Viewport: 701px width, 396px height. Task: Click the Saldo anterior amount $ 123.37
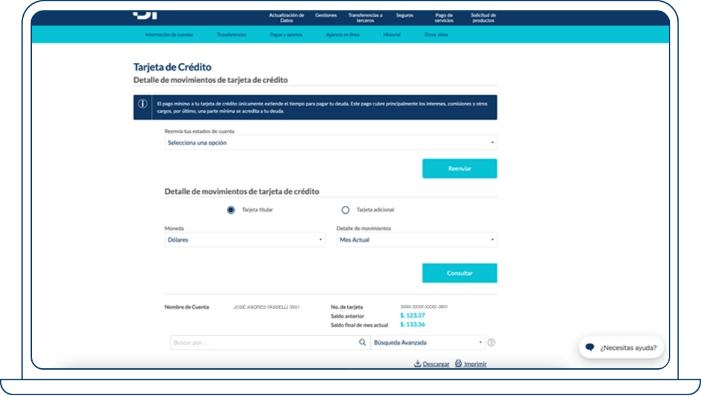[x=412, y=316]
